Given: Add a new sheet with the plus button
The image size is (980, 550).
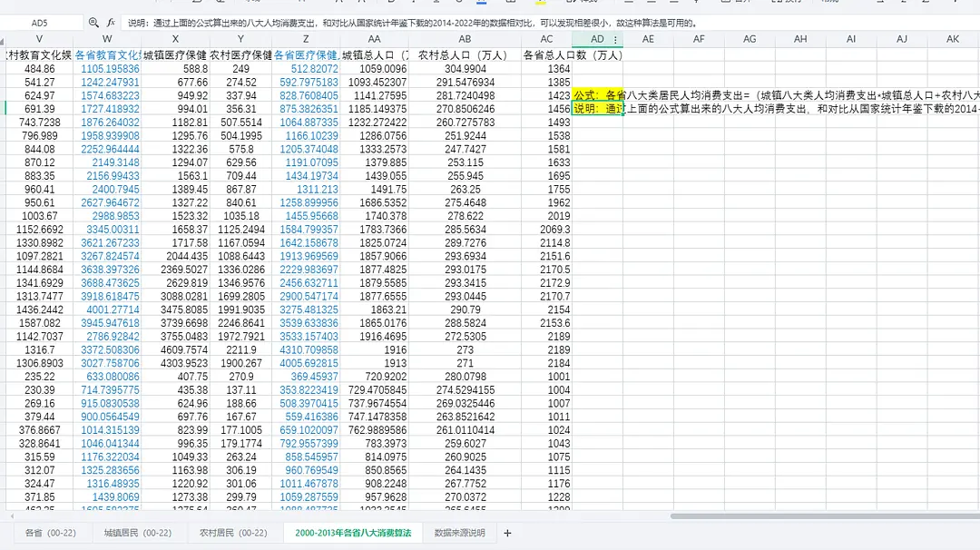Looking at the screenshot, I should 507,533.
